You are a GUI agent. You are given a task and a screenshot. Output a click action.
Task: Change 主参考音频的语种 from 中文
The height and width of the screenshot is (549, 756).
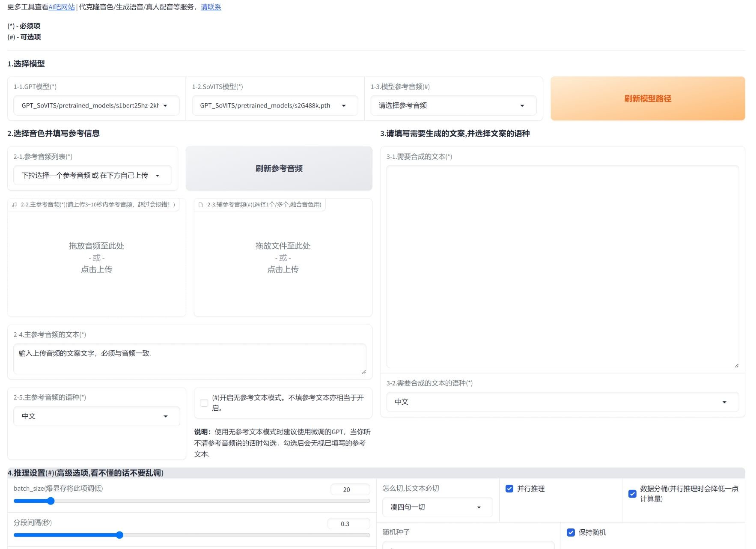pos(166,416)
